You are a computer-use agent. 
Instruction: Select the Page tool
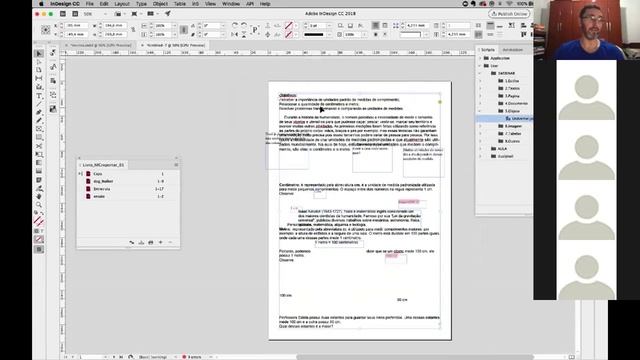[x=39, y=70]
